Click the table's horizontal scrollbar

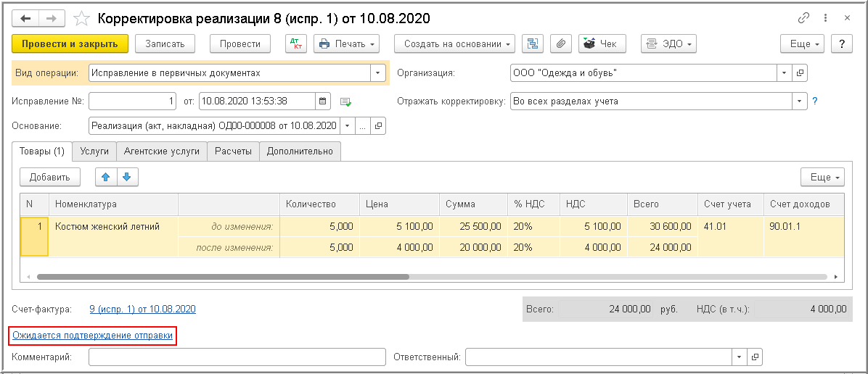click(x=218, y=277)
